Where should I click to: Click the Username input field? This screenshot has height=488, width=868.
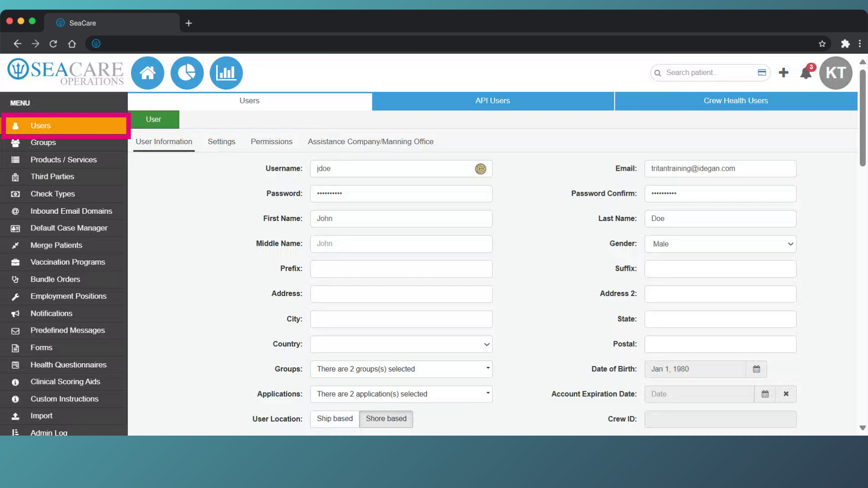pos(401,169)
